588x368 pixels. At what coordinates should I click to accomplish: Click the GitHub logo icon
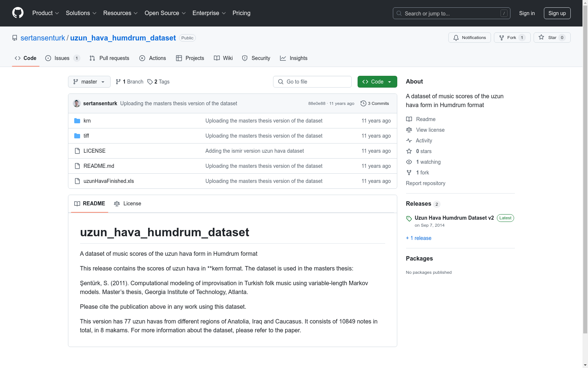click(18, 13)
